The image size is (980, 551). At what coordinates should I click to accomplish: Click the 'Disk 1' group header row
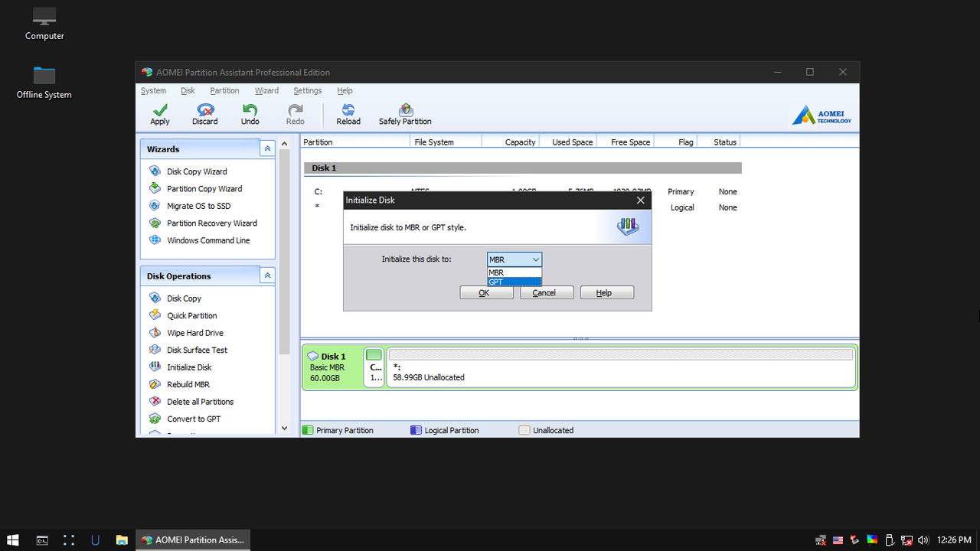523,168
